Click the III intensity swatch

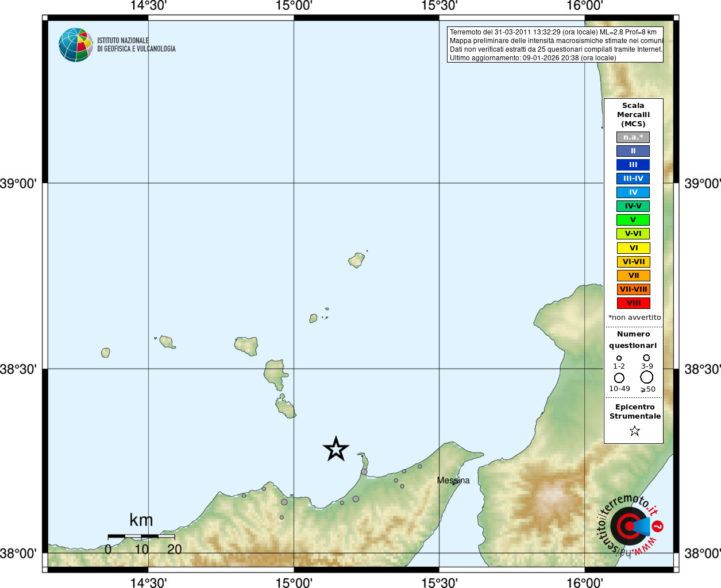[x=633, y=165]
